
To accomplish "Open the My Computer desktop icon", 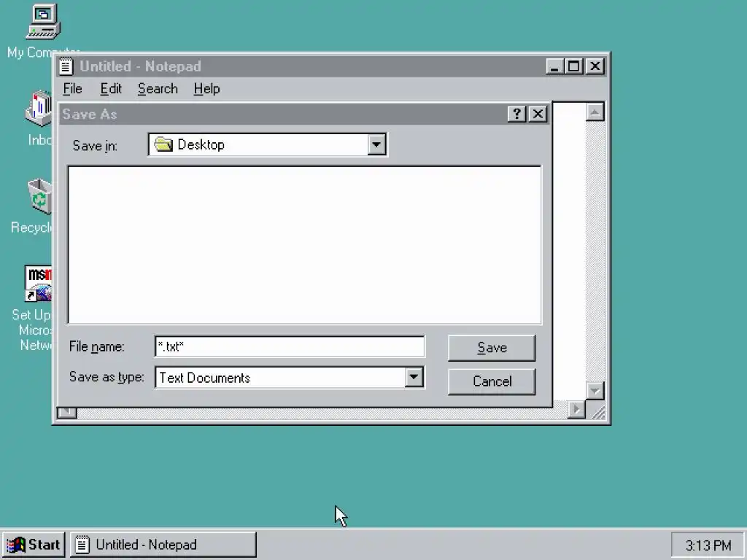I will 43,21.
